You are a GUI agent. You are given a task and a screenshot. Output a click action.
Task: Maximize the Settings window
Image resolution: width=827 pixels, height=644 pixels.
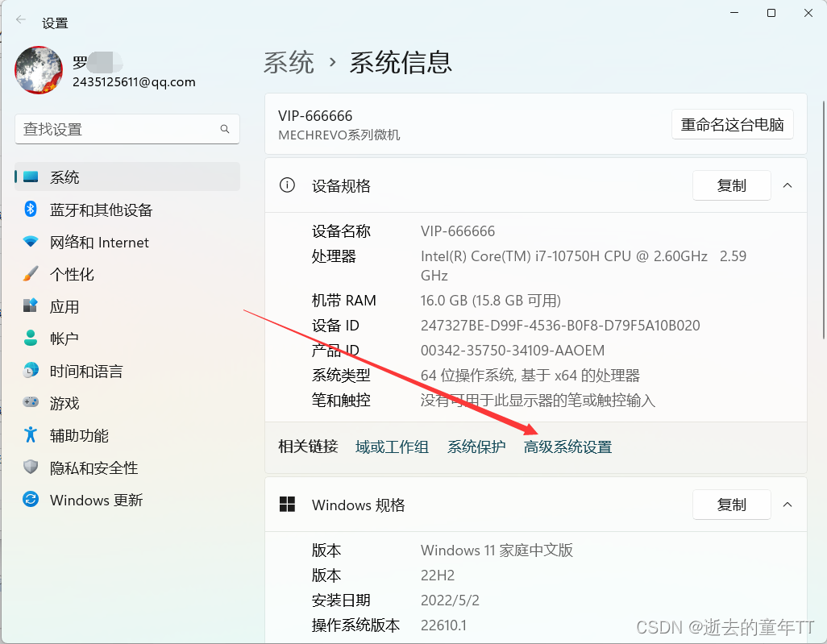tap(771, 13)
